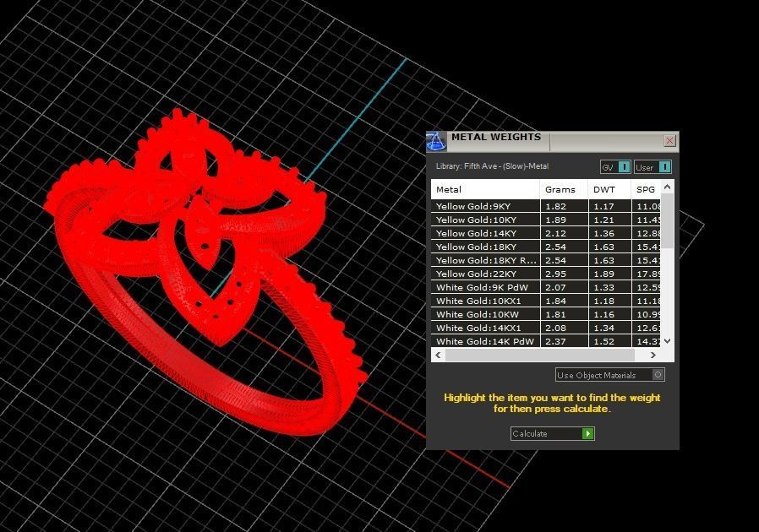Click the SPG column header
Viewport: 759px width, 532px height.
[646, 190]
